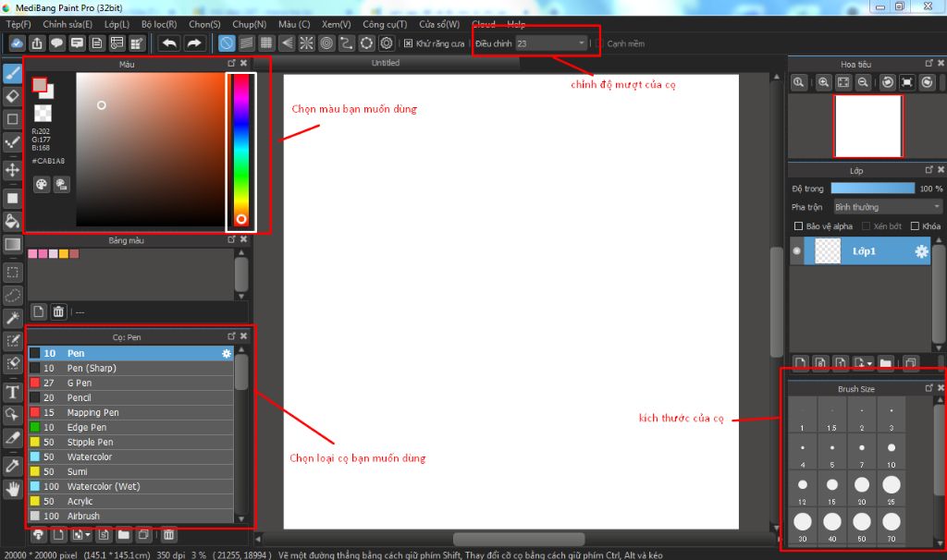The height and width of the screenshot is (560, 947).
Task: Open the color palette wheel icon
Action: (x=41, y=185)
